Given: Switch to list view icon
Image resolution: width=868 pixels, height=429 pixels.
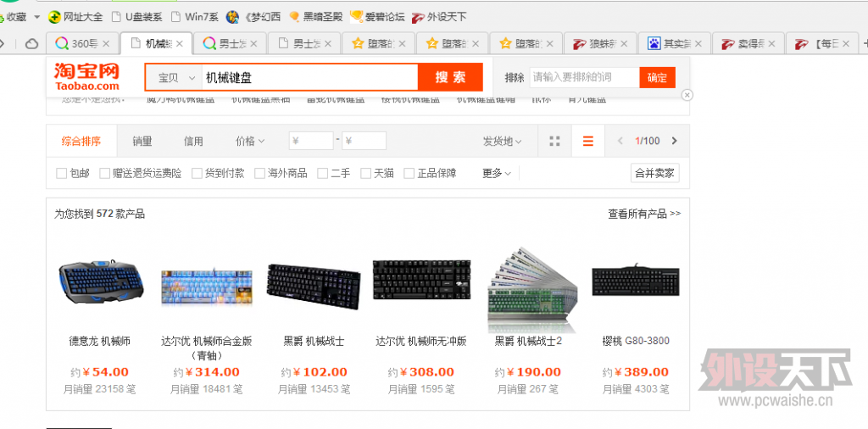Looking at the screenshot, I should (x=588, y=141).
